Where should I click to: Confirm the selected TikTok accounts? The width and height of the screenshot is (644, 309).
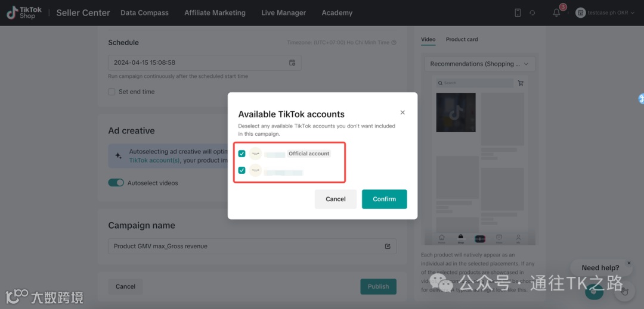click(x=385, y=199)
